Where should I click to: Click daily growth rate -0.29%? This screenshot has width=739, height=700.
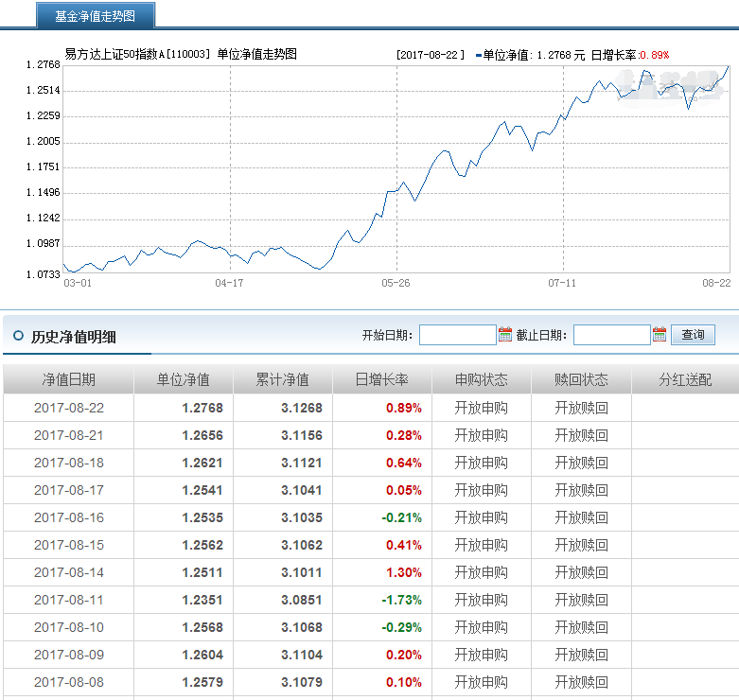tap(401, 627)
